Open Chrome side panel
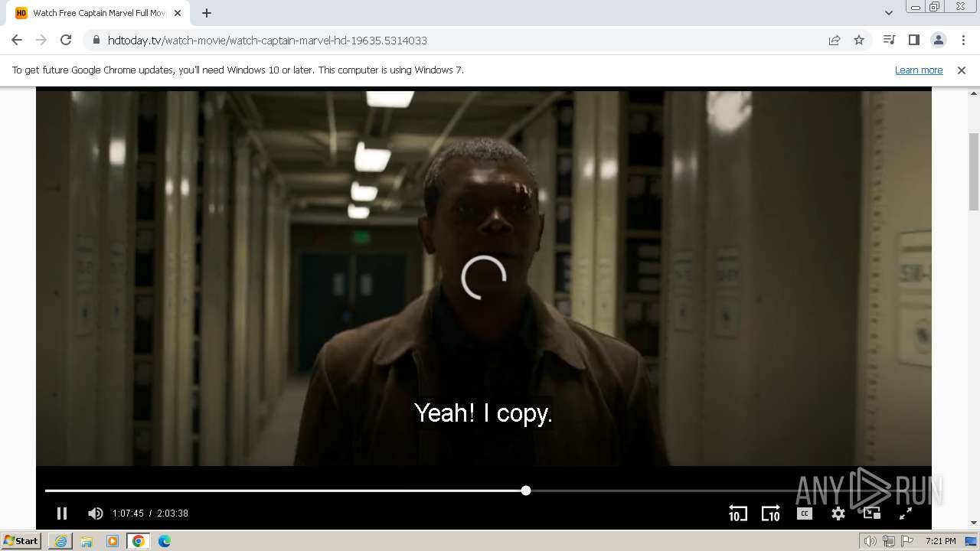This screenshot has width=980, height=551. (x=913, y=40)
